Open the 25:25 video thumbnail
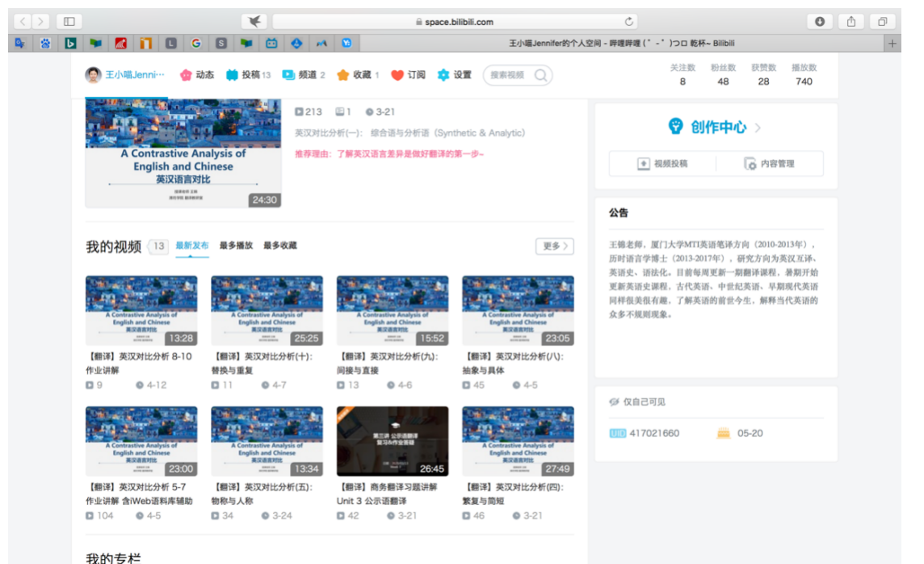This screenshot has height=564, width=924. (x=267, y=310)
